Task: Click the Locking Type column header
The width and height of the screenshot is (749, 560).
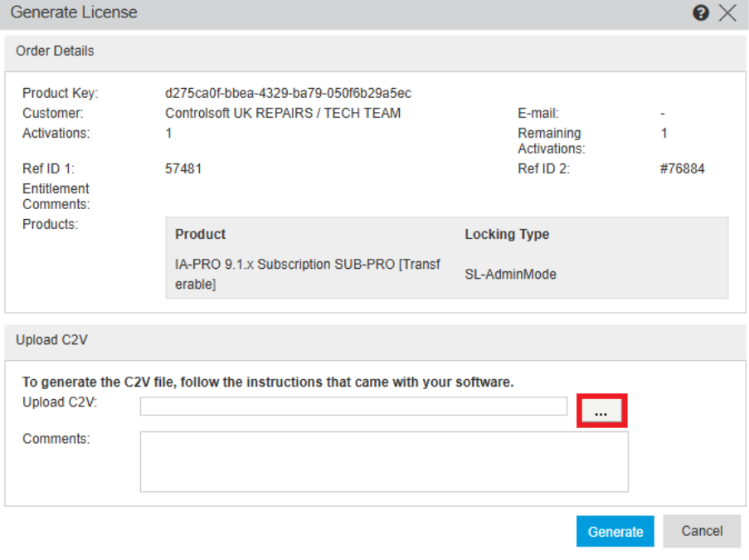Action: point(507,234)
